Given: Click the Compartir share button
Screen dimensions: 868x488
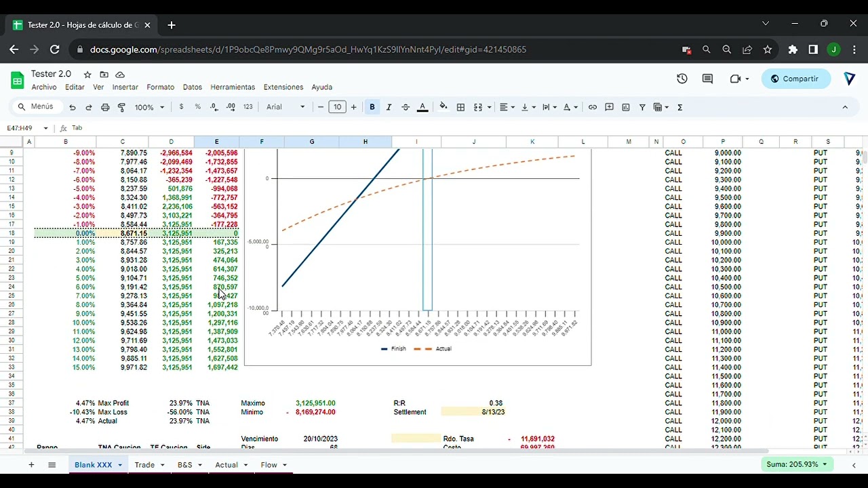Looking at the screenshot, I should 795,79.
